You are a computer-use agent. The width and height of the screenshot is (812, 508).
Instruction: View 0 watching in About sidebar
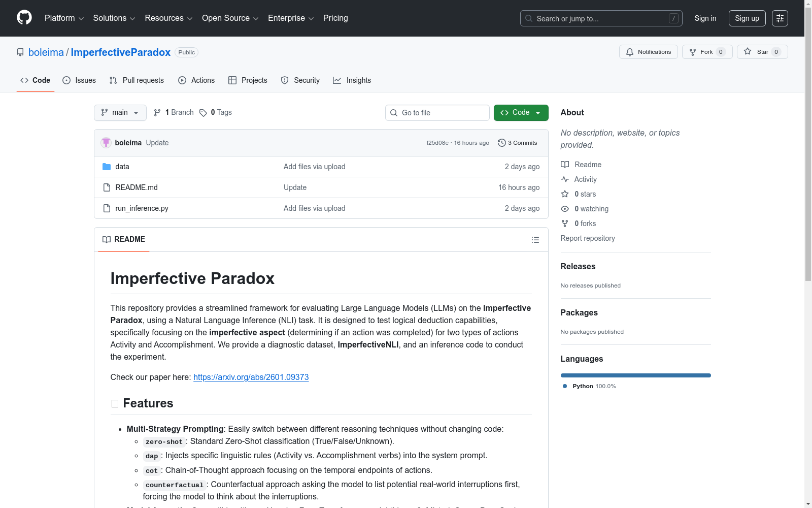(585, 209)
